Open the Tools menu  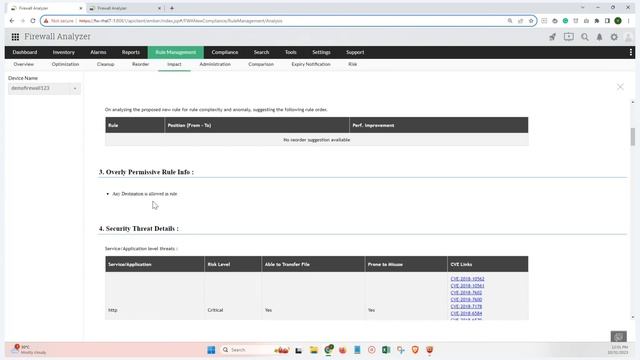[291, 52]
